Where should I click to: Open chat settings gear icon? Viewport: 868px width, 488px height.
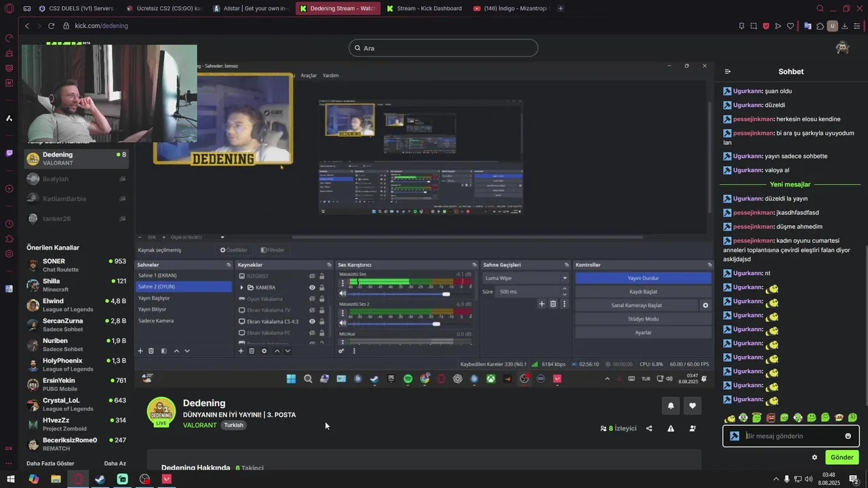click(x=814, y=457)
